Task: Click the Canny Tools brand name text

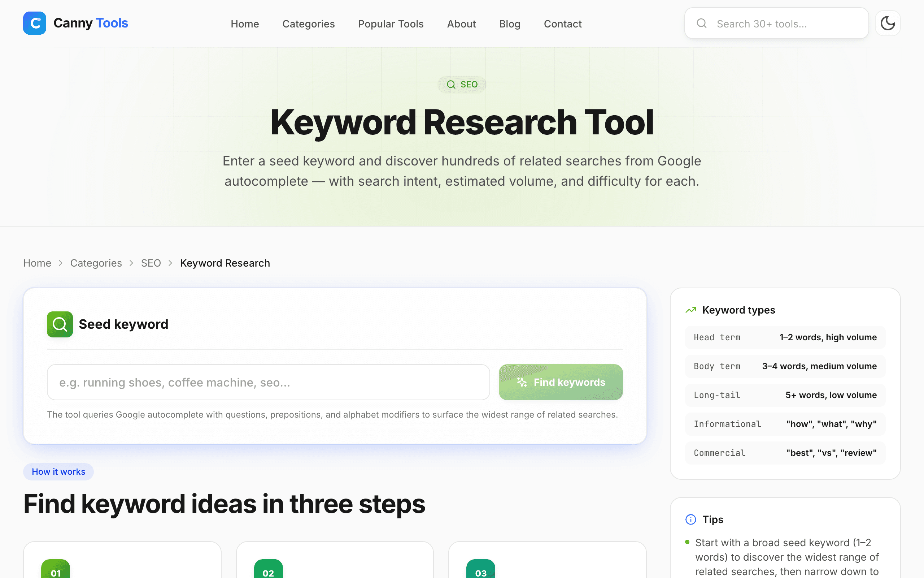Action: point(91,23)
